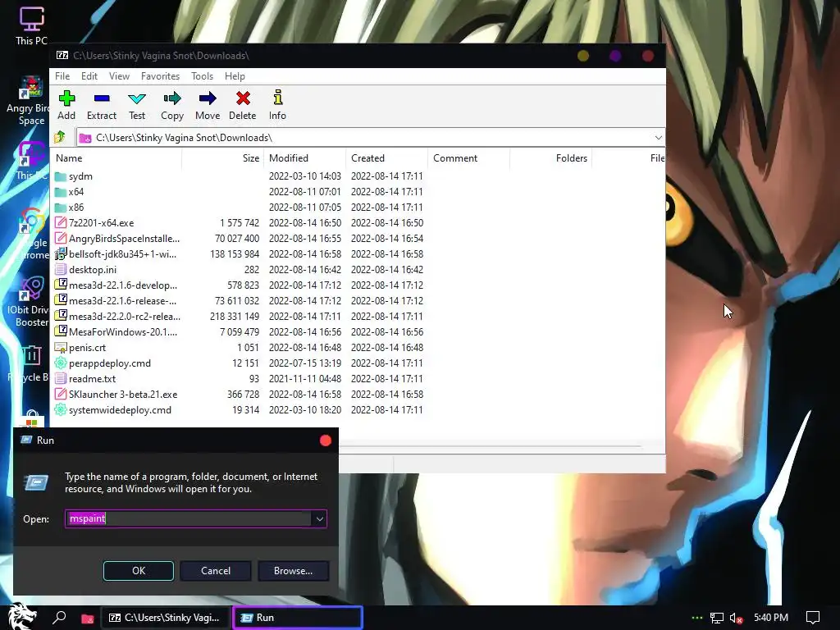
Task: Expand the 7-Zip address path dropdown
Action: click(x=658, y=137)
